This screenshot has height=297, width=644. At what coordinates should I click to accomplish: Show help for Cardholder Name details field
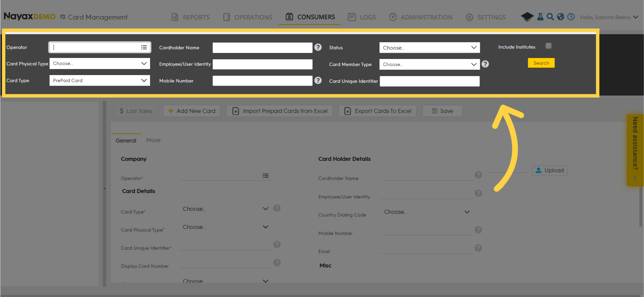(478, 175)
